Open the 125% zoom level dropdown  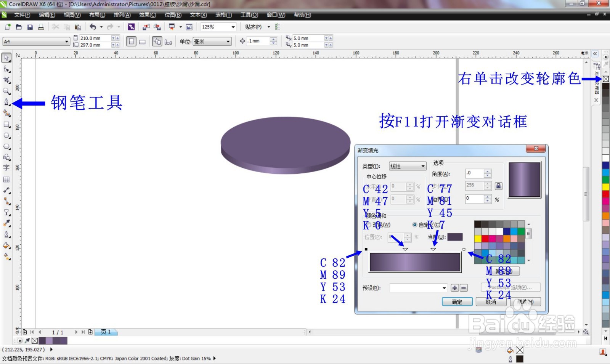232,27
